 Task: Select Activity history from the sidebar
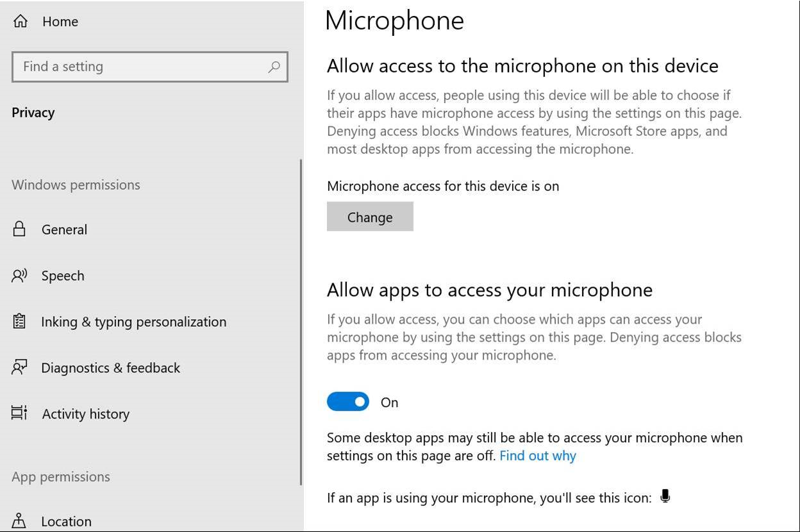[85, 413]
